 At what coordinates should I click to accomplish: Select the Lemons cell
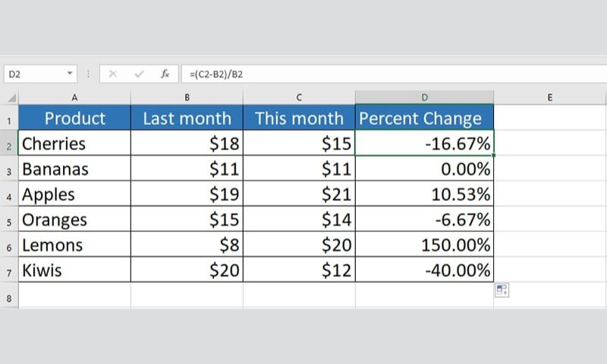74,244
